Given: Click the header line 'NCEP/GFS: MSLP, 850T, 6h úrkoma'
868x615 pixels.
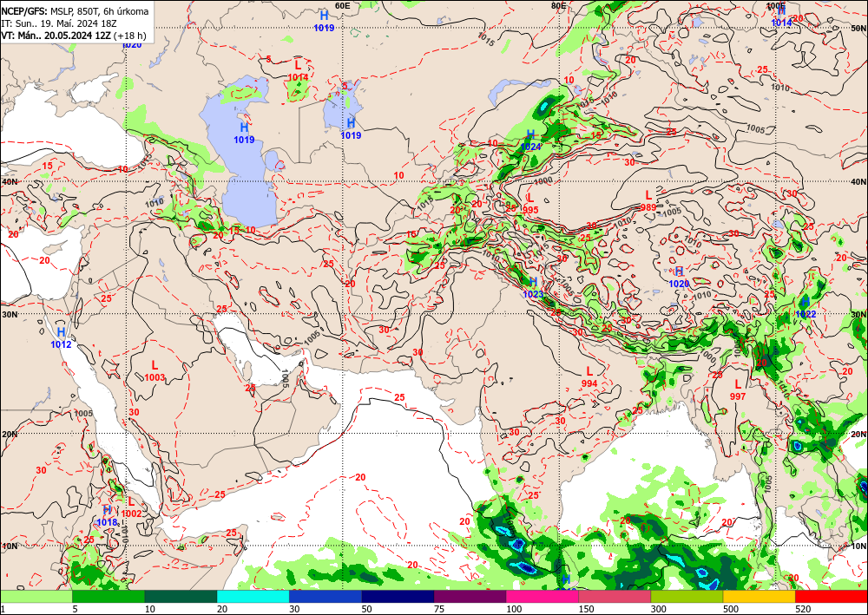Looking at the screenshot, I should (x=75, y=11).
